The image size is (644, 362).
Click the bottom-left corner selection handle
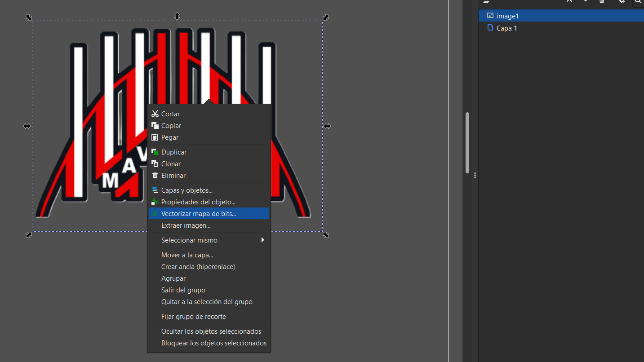(x=29, y=235)
